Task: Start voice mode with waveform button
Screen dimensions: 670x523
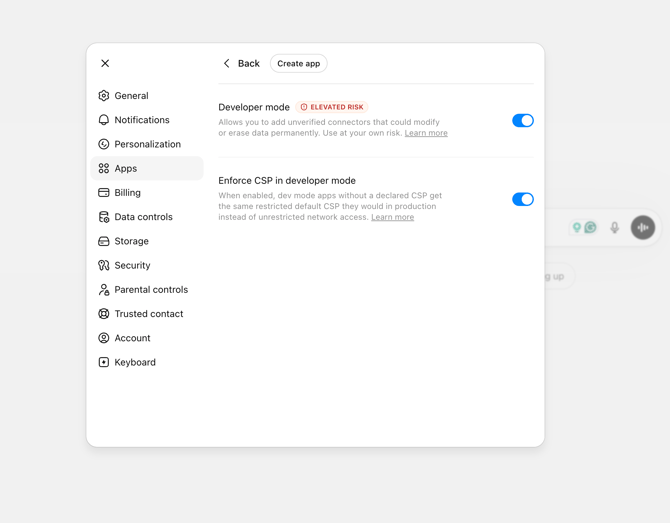Action: tap(643, 227)
